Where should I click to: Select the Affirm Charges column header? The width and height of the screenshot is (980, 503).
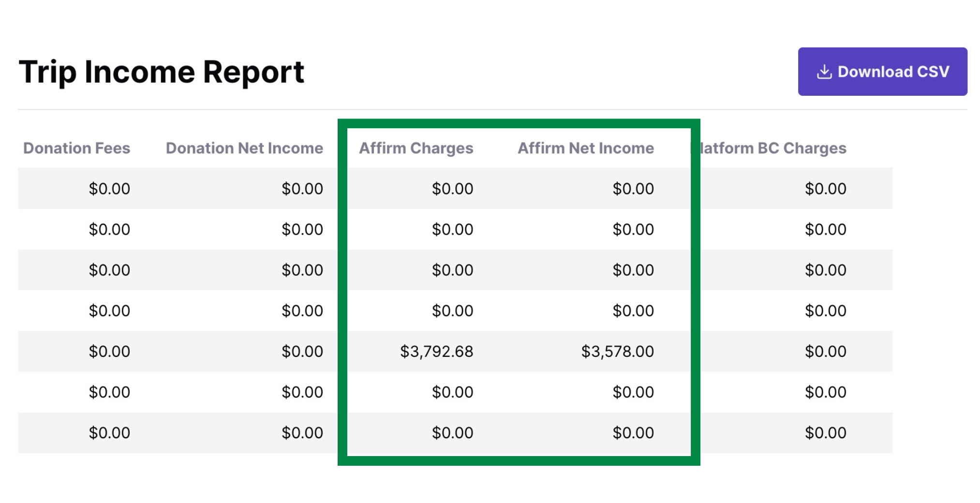pyautogui.click(x=416, y=148)
